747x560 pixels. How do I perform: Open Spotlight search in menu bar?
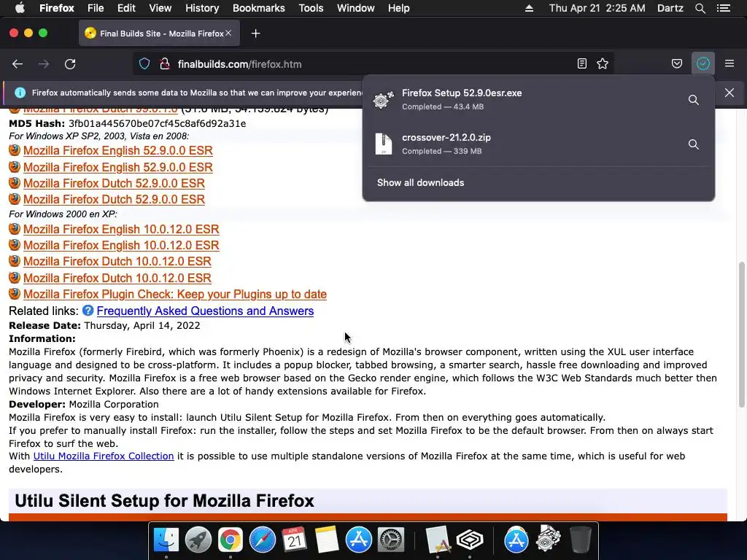click(x=700, y=8)
